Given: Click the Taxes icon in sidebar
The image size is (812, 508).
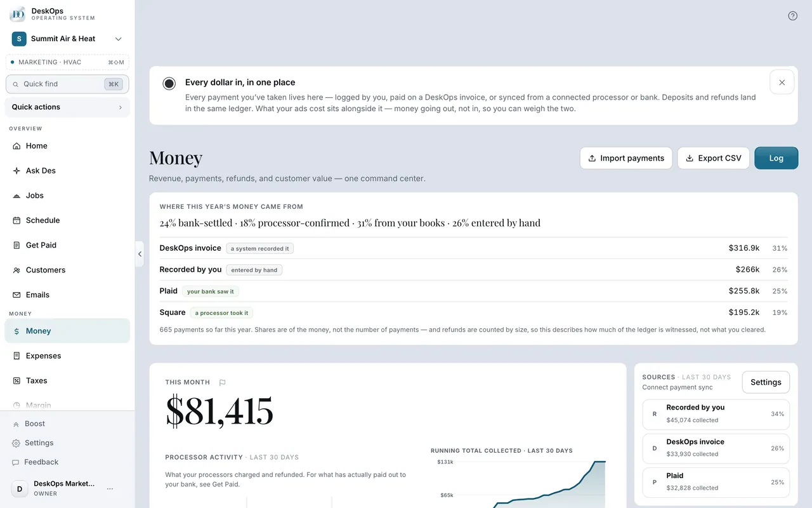Looking at the screenshot, I should (x=16, y=381).
